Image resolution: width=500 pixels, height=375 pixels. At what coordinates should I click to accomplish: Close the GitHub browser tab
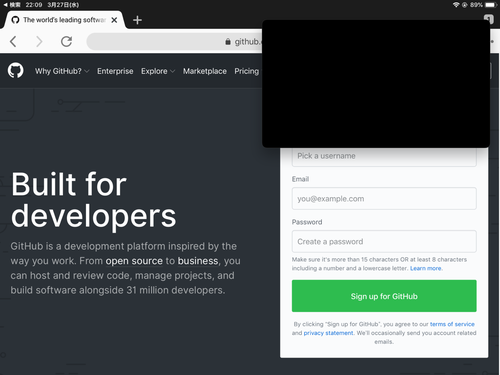click(x=114, y=20)
